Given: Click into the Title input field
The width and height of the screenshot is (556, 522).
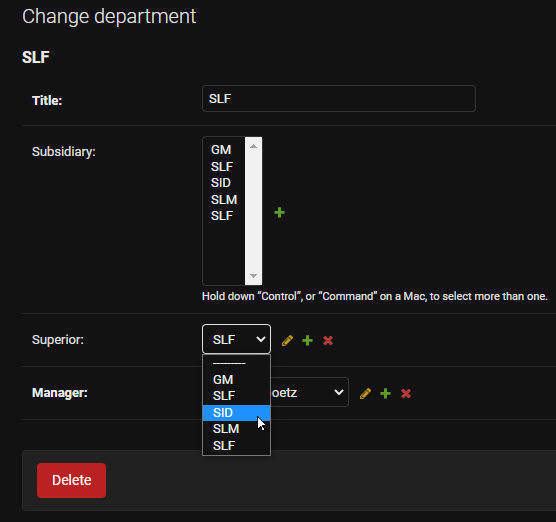Looking at the screenshot, I should coord(339,99).
